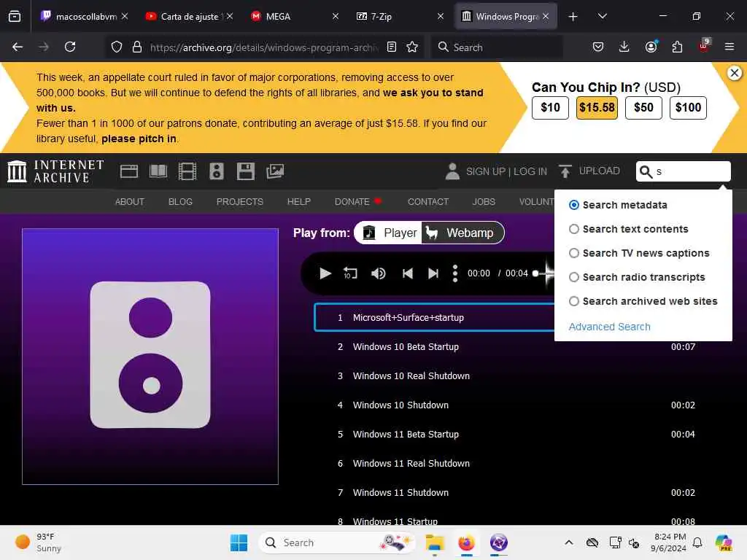Image resolution: width=747 pixels, height=560 pixels.
Task: Open the Internet Archive web (Wayback) icon
Action: (129, 171)
